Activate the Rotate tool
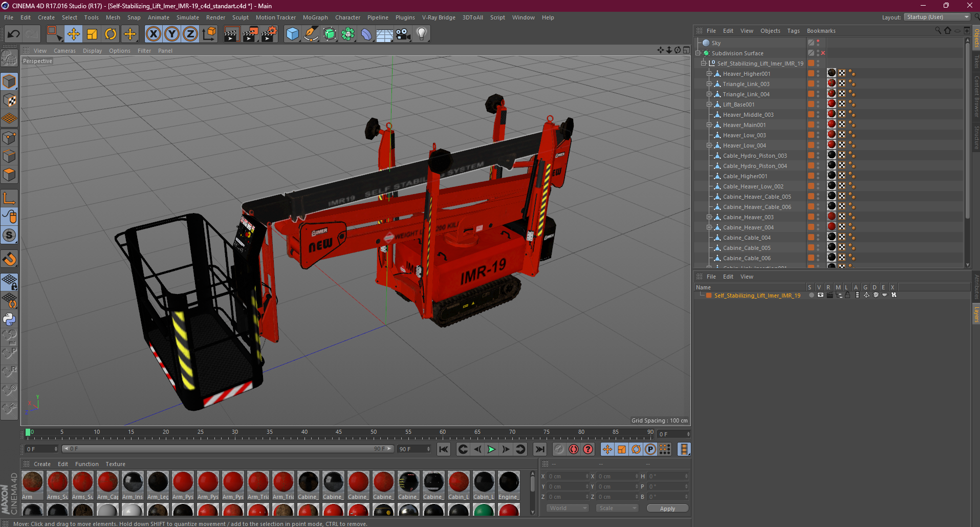 111,34
